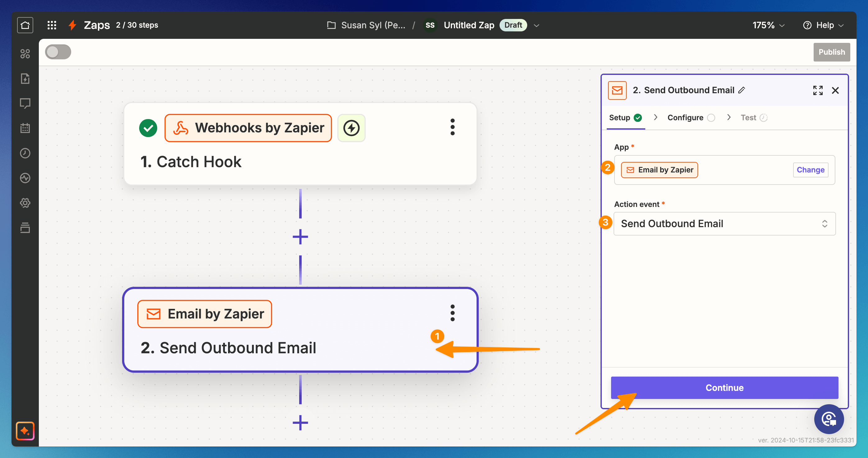Open Catch Hook step three-dot menu
This screenshot has height=458, width=868.
pyautogui.click(x=452, y=127)
